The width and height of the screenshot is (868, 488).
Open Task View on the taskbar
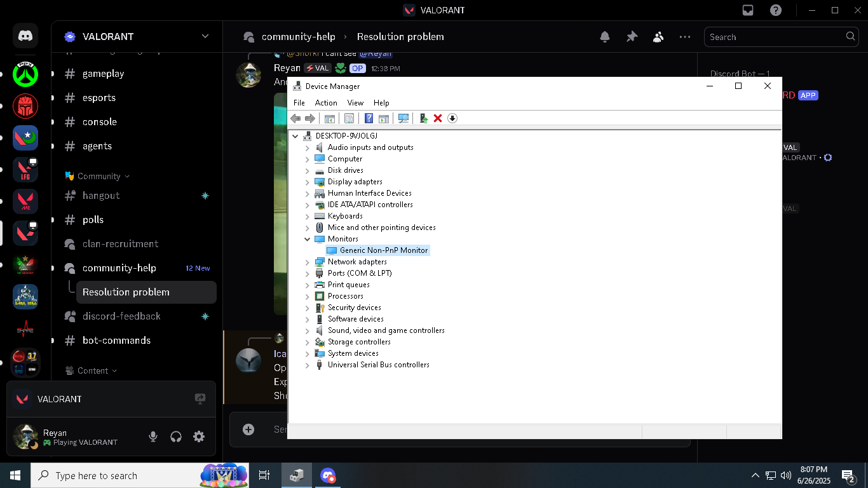point(264,475)
